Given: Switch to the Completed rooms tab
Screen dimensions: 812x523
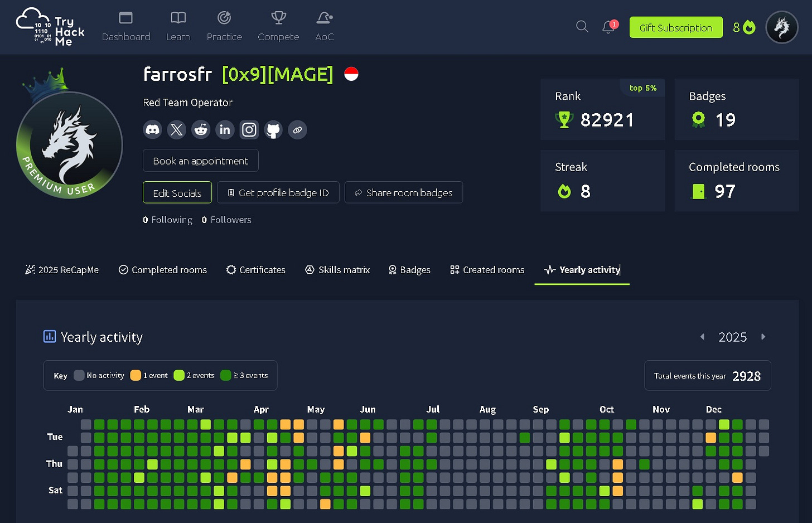Looking at the screenshot, I should (163, 270).
